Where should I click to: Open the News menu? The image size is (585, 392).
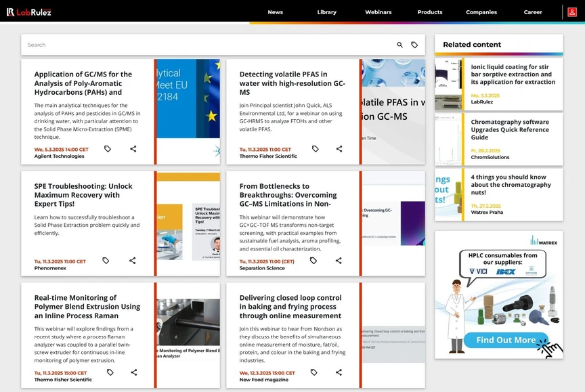[x=276, y=12]
